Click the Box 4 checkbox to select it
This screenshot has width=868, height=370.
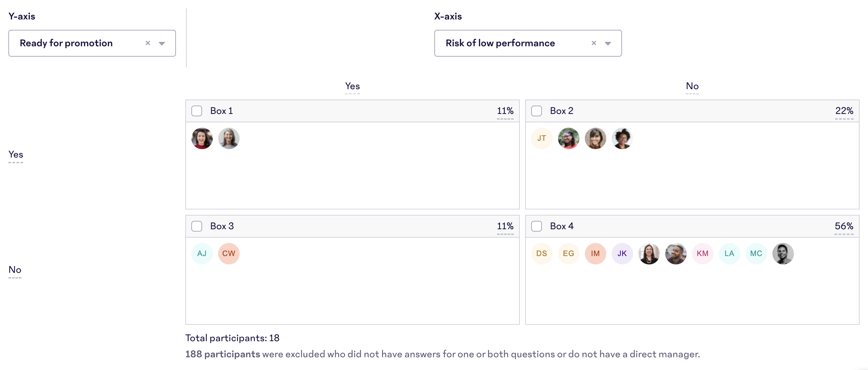click(537, 226)
